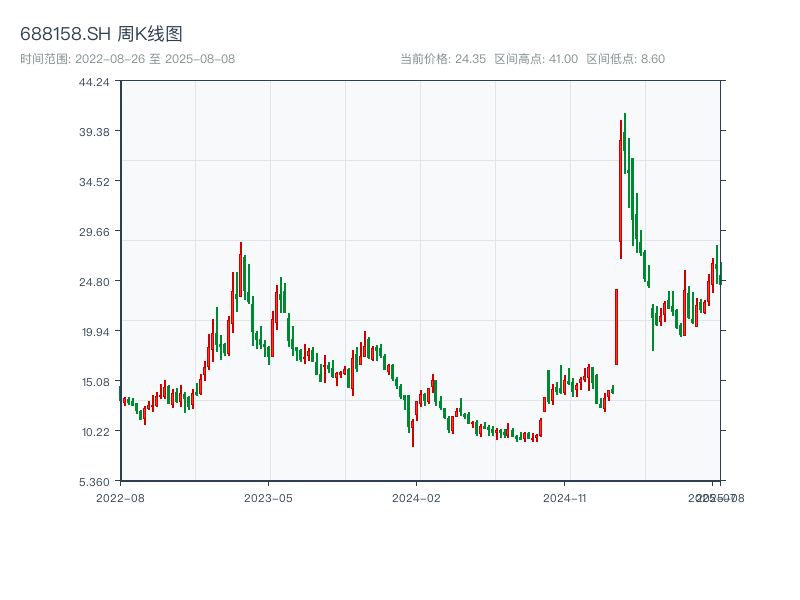Click the chart title 688158.SH 周K线图
800x600 pixels.
[101, 34]
